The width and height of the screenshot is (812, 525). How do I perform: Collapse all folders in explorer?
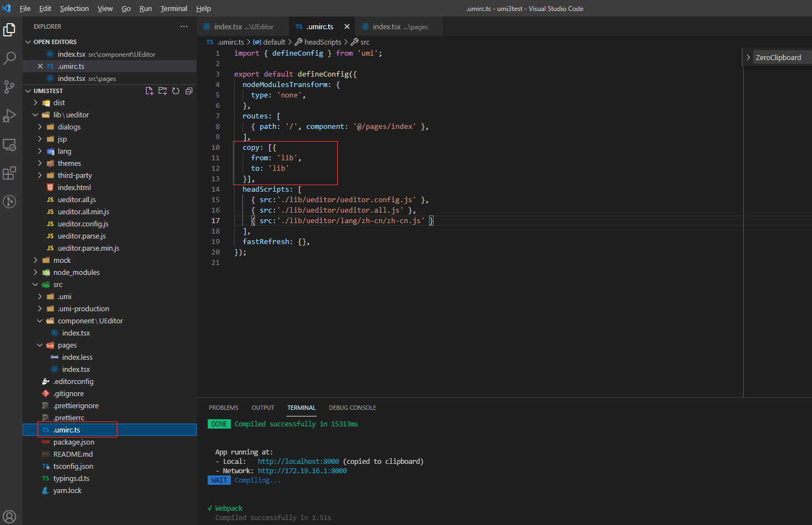click(x=189, y=91)
